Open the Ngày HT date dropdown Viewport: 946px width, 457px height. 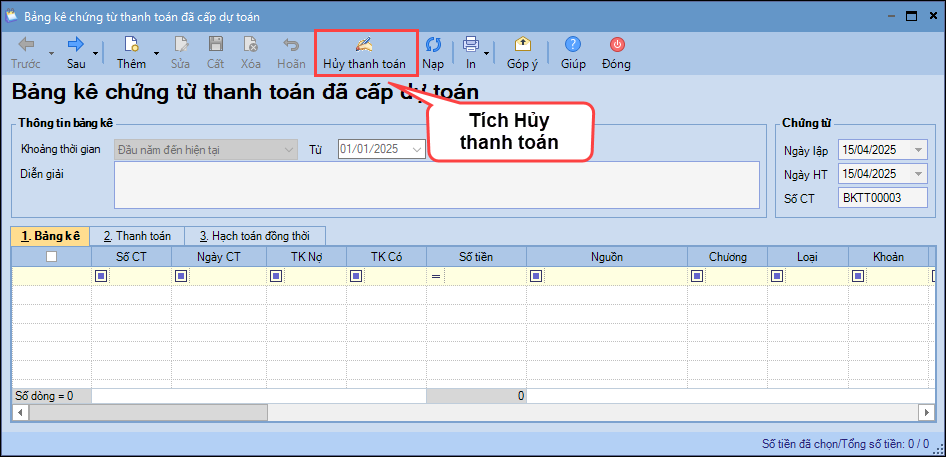click(x=919, y=174)
